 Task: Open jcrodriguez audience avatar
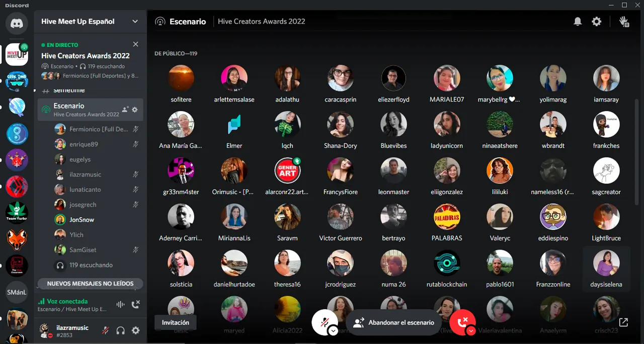pos(341,264)
